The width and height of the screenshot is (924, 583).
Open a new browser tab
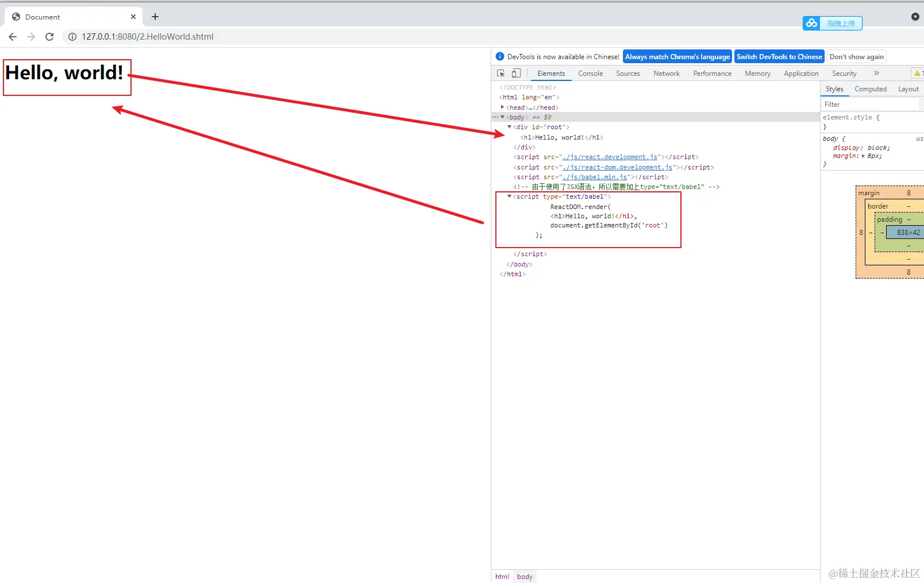pos(155,17)
